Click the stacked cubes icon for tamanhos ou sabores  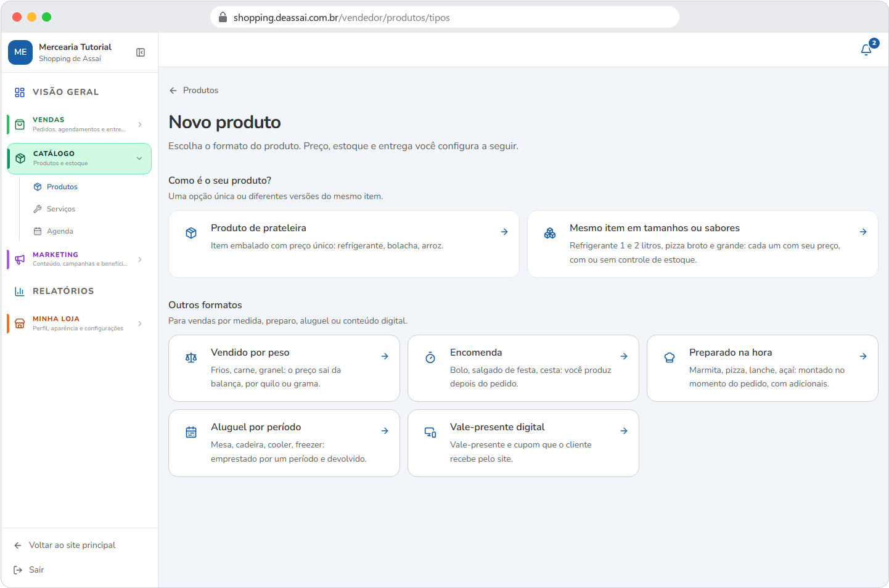point(550,233)
